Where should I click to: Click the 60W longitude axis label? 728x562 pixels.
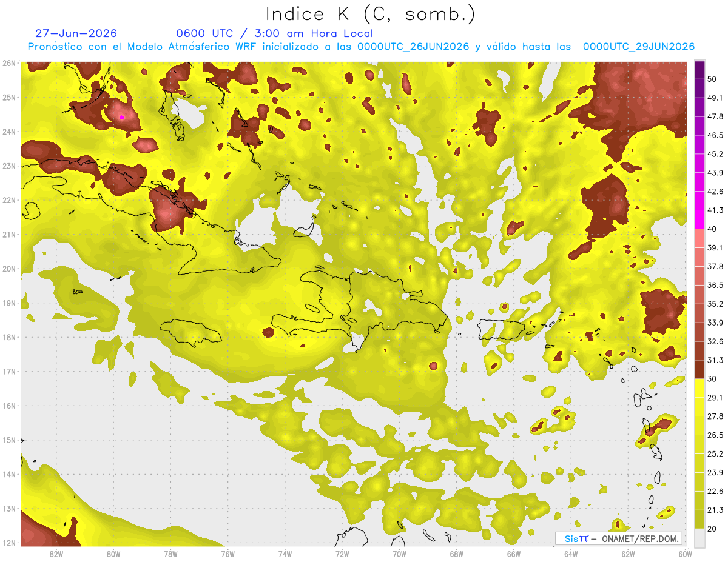pos(686,554)
